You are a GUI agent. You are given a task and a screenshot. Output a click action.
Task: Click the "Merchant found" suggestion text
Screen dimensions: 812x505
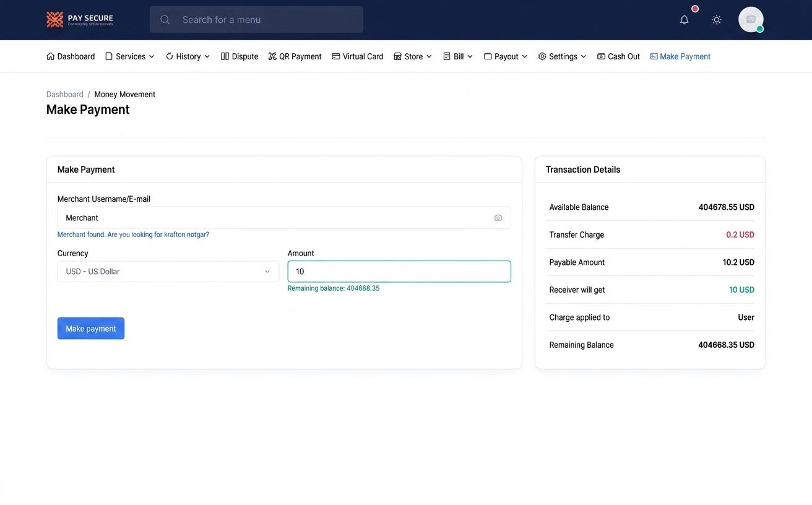[134, 235]
